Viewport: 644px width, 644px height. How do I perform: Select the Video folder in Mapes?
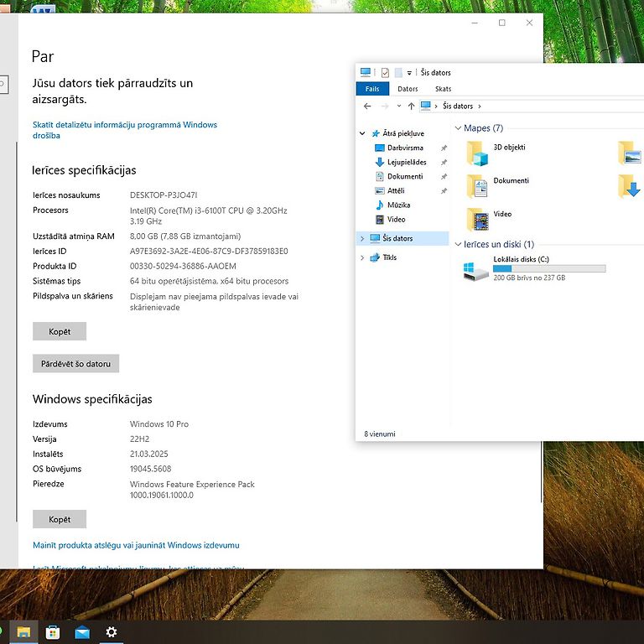tap(489, 220)
